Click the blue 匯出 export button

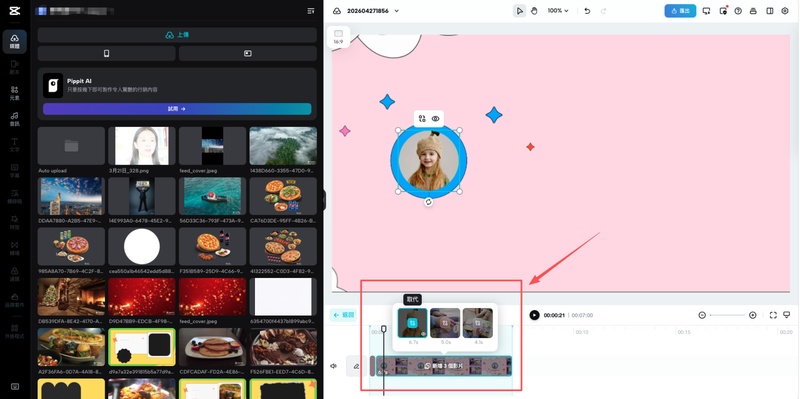(x=680, y=11)
